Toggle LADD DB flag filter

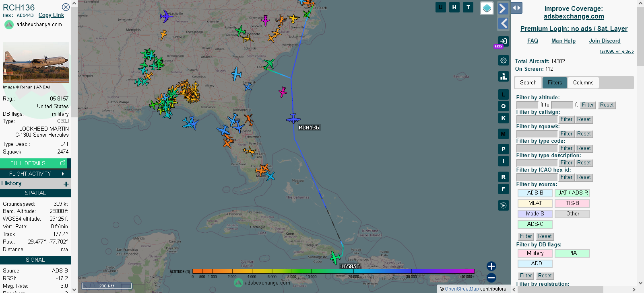(535, 264)
